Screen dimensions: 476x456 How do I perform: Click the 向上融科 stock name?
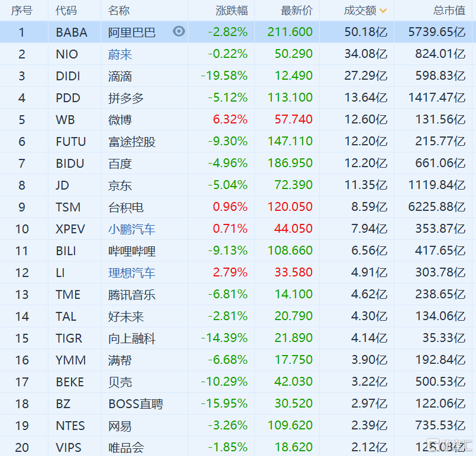pos(132,338)
